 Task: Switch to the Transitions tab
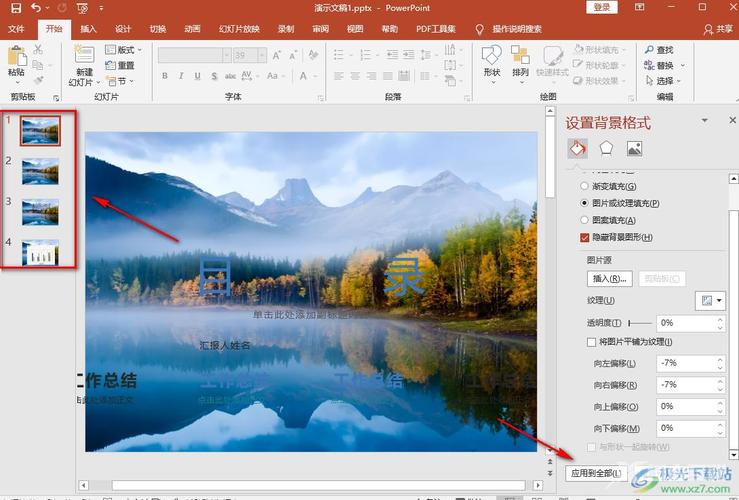(157, 29)
